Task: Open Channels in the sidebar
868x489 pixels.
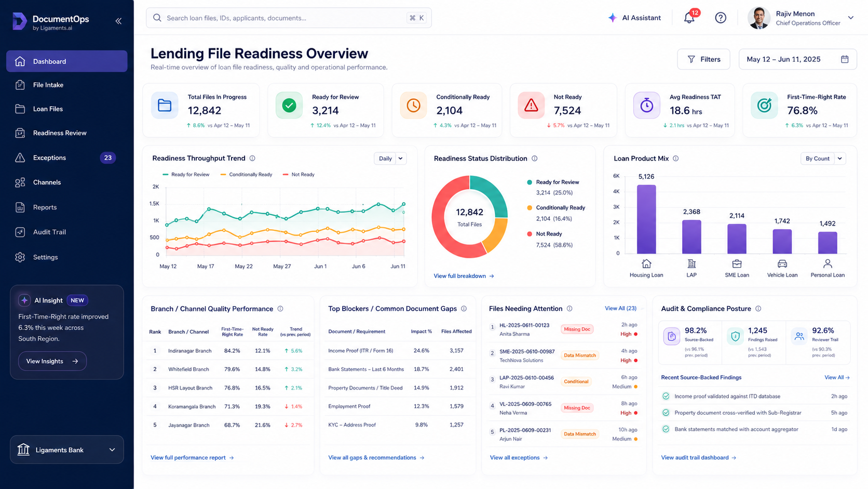Action: click(x=67, y=182)
